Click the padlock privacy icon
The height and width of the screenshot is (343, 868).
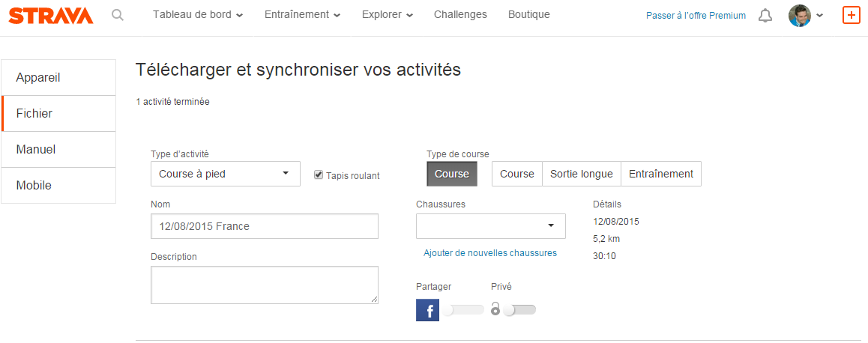[495, 309]
